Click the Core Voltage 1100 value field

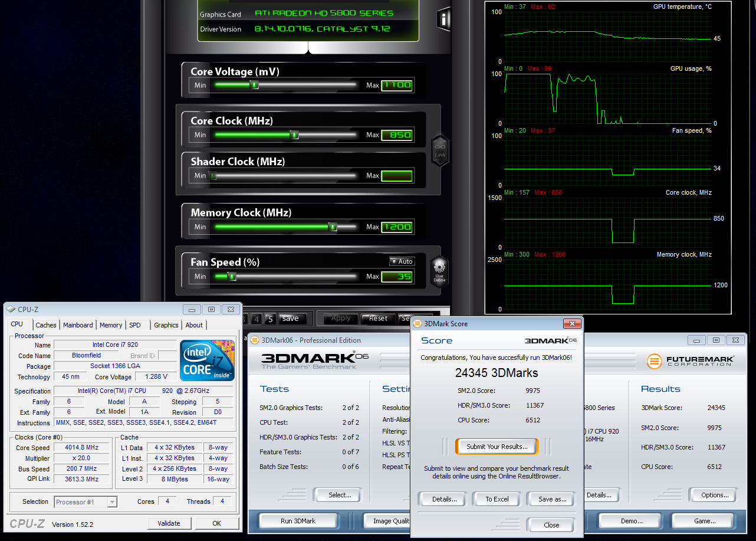(x=397, y=85)
